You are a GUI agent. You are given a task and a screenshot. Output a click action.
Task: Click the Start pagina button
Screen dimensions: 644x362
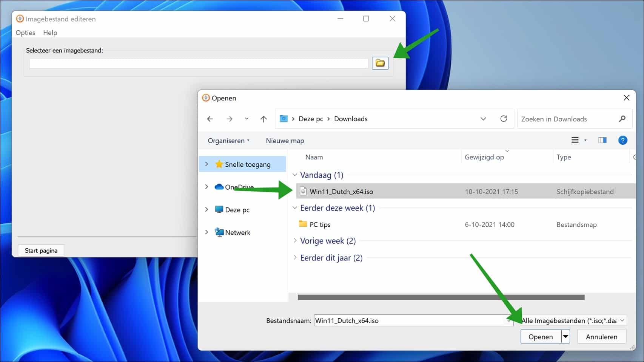(41, 250)
